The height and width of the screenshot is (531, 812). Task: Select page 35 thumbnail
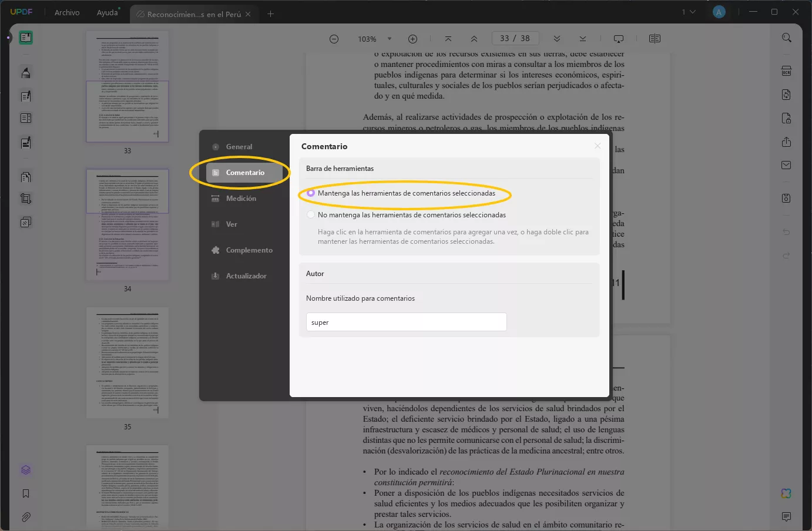[127, 362]
